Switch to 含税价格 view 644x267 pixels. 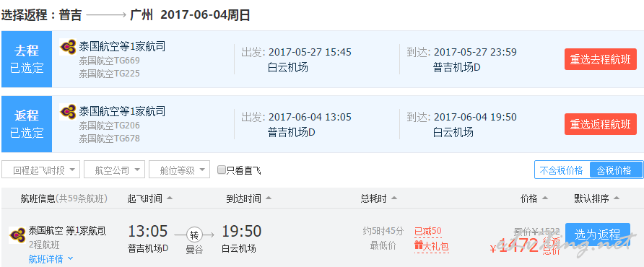click(x=616, y=170)
